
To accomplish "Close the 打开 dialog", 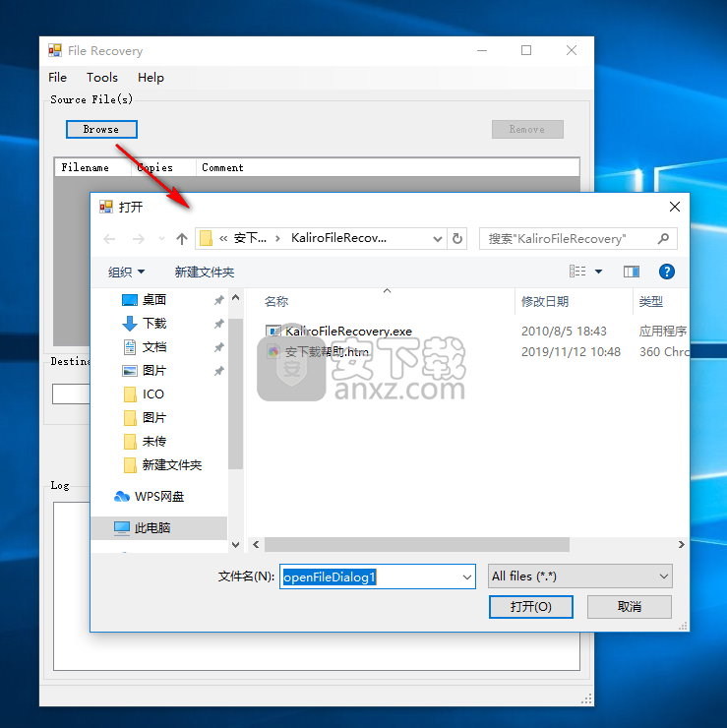I will coord(675,207).
